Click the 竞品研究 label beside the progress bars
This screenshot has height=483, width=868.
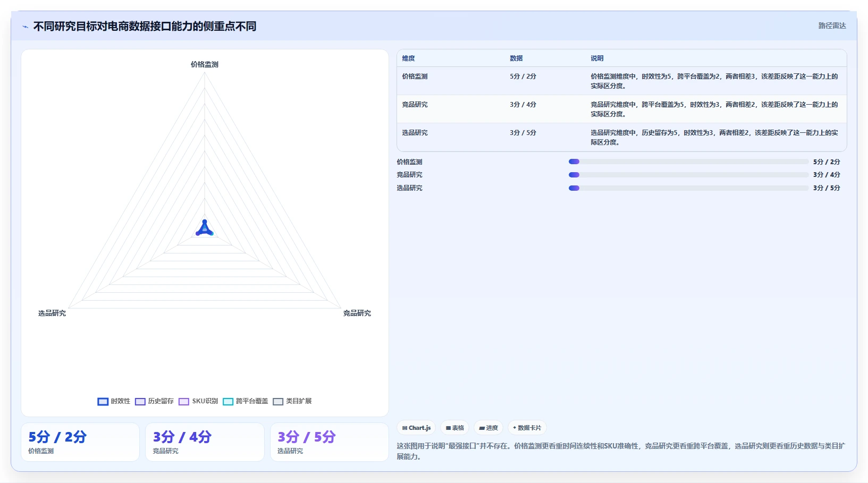tap(409, 175)
